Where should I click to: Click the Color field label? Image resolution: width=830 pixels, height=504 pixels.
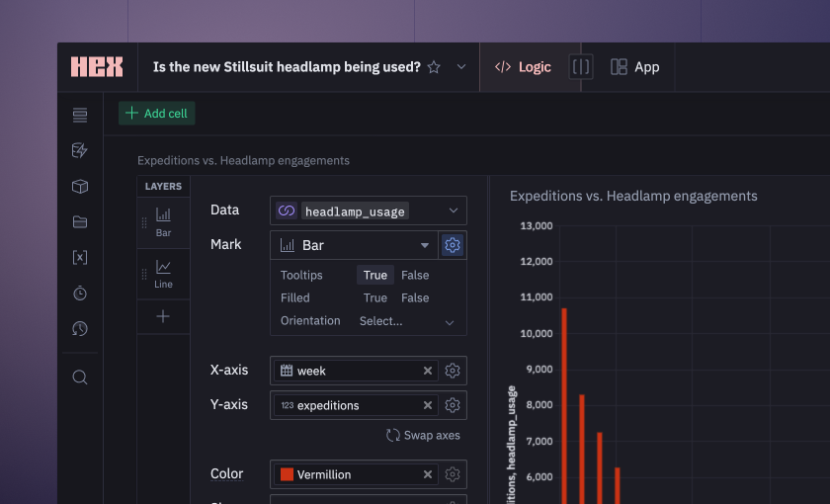tap(227, 473)
